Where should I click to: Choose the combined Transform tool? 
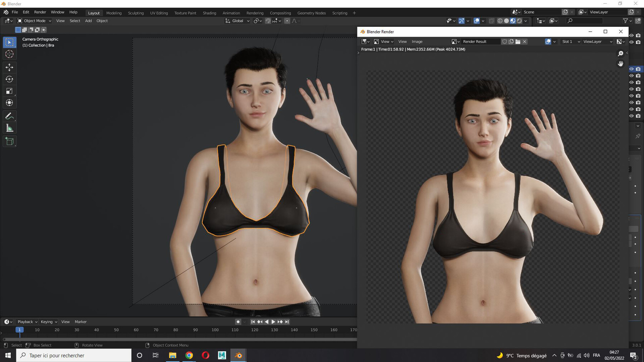tap(10, 103)
